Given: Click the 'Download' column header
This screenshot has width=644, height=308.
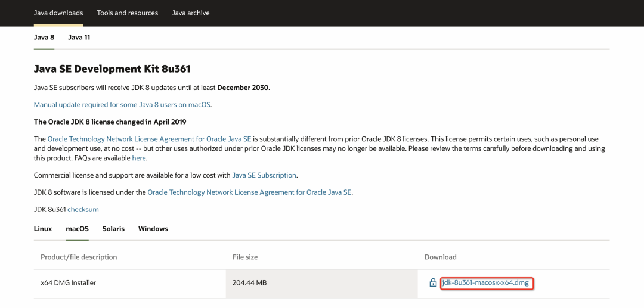Looking at the screenshot, I should [x=440, y=257].
